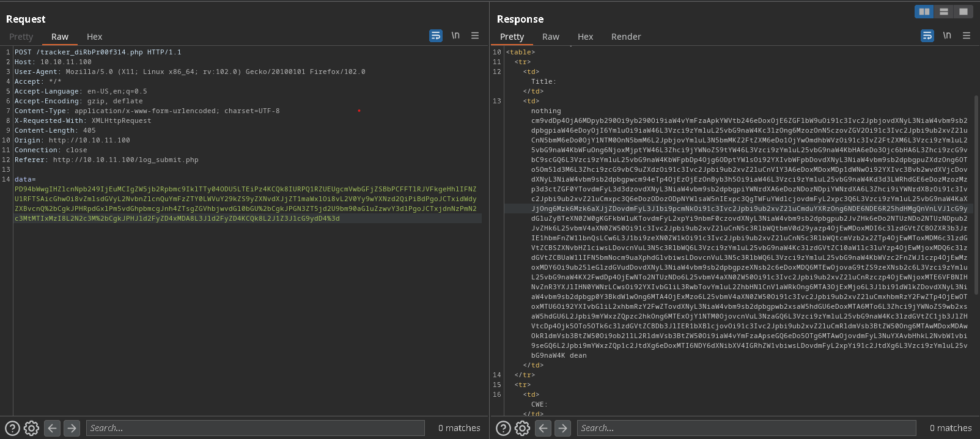Show non-printable characters in Response panel
980x439 pixels.
(x=947, y=35)
